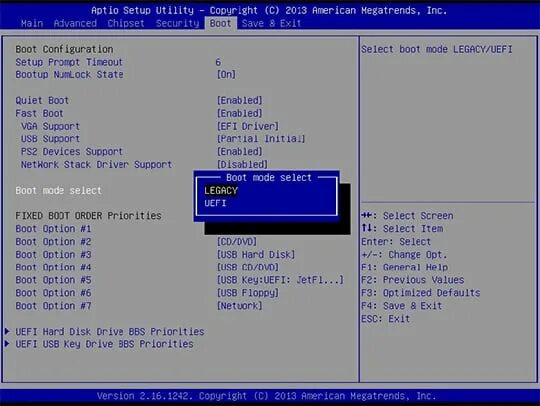Select NetWork Stack Driver Support label
The width and height of the screenshot is (540, 406).
click(96, 165)
